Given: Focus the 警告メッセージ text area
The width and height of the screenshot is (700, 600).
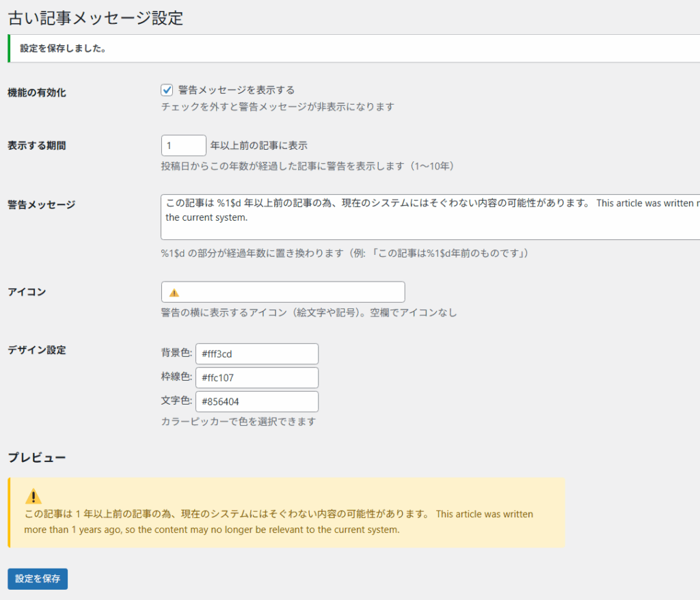Looking at the screenshot, I should pyautogui.click(x=431, y=217).
